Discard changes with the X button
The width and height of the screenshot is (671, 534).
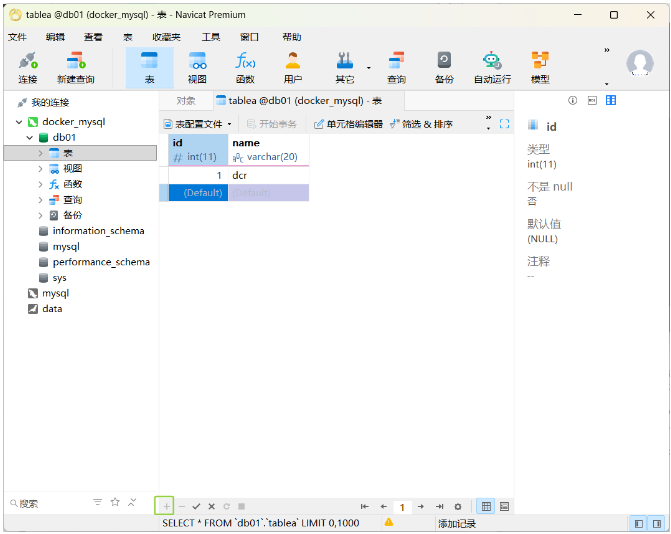[211, 507]
